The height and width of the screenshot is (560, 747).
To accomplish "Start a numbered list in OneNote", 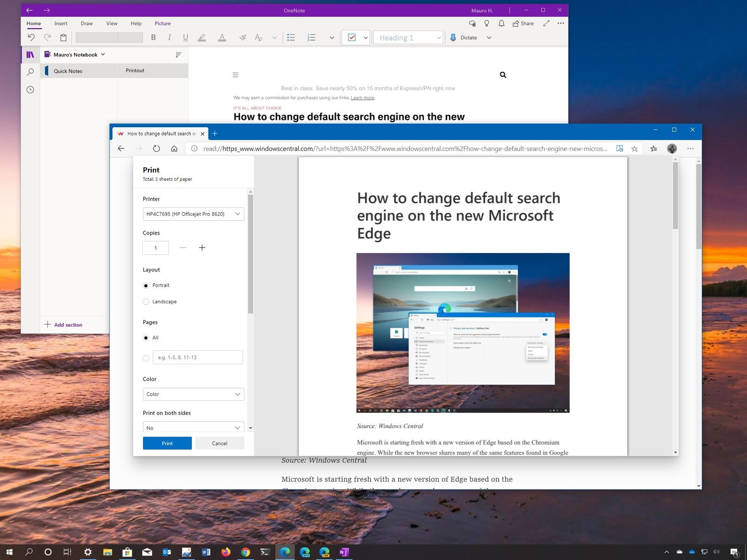I will coord(311,37).
